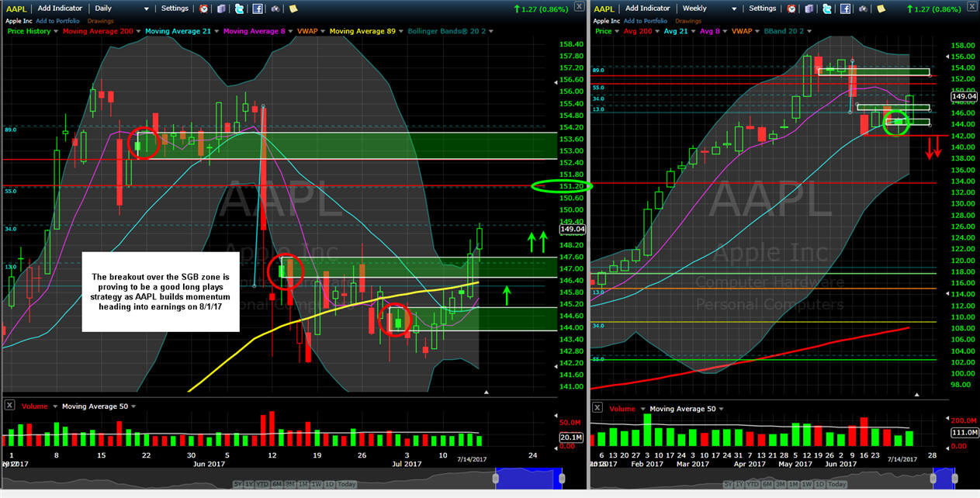The height and width of the screenshot is (498, 980).
Task: Expand Price options in Weekly chart
Action: click(617, 31)
